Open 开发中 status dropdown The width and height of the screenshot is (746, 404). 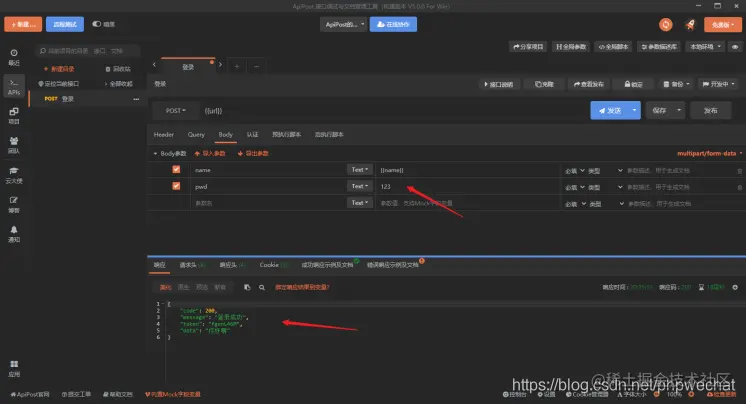718,84
